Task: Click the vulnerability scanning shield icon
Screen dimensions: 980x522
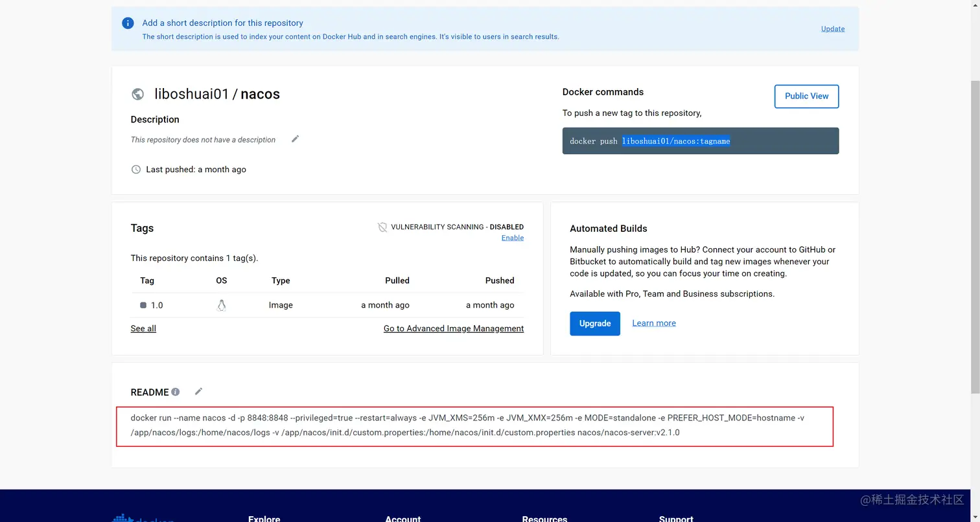Action: pyautogui.click(x=382, y=227)
